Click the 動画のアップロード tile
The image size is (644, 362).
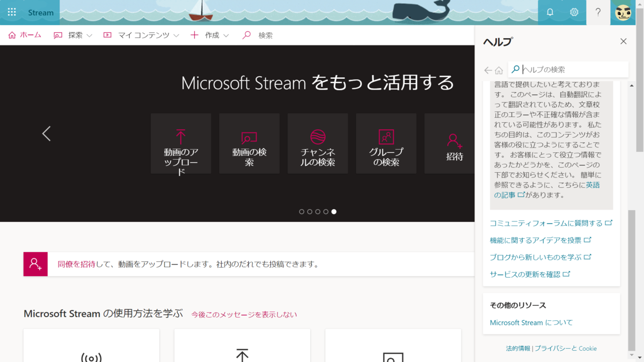click(x=181, y=143)
